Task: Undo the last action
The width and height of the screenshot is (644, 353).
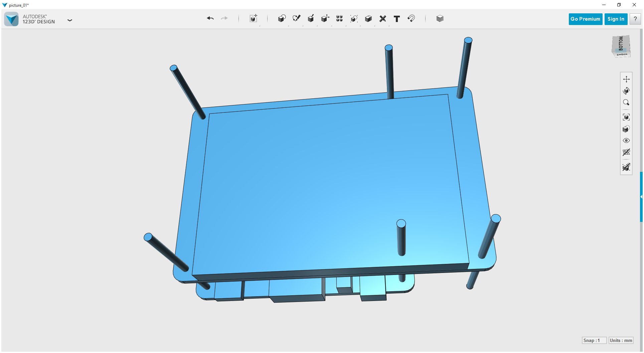Action: click(x=210, y=18)
